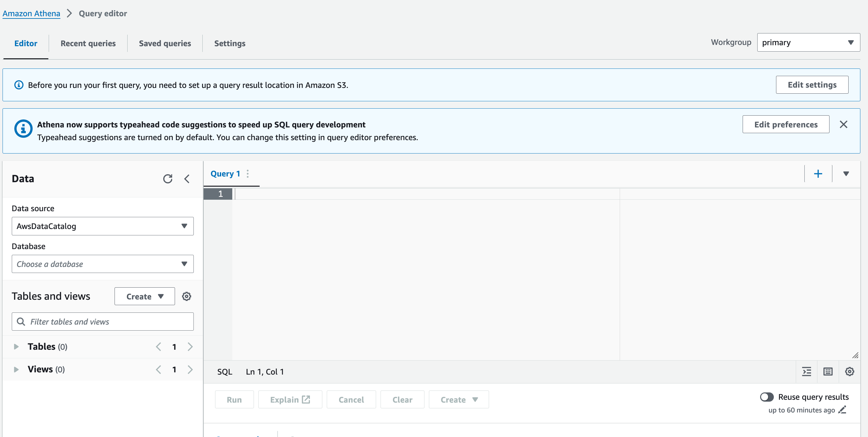The height and width of the screenshot is (437, 868).
Task: Toggle Reuse query results on
Action: (x=767, y=397)
